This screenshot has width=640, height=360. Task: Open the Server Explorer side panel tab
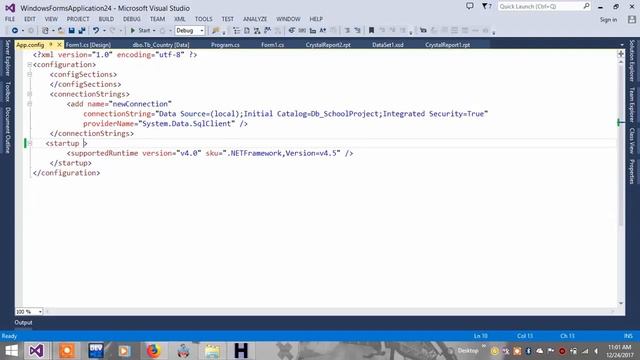pyautogui.click(x=7, y=58)
